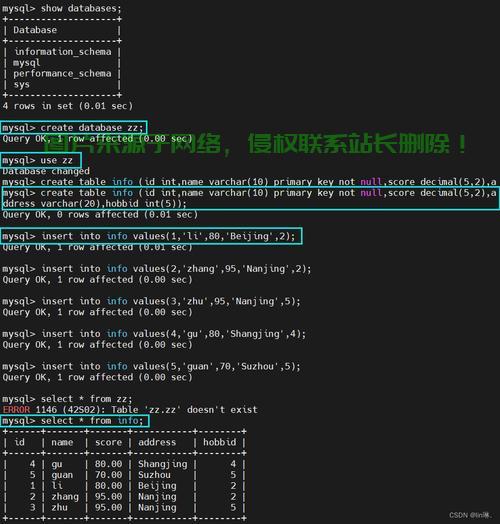Select insert command with values 5,'guan'
500x524 pixels.
tap(151, 367)
